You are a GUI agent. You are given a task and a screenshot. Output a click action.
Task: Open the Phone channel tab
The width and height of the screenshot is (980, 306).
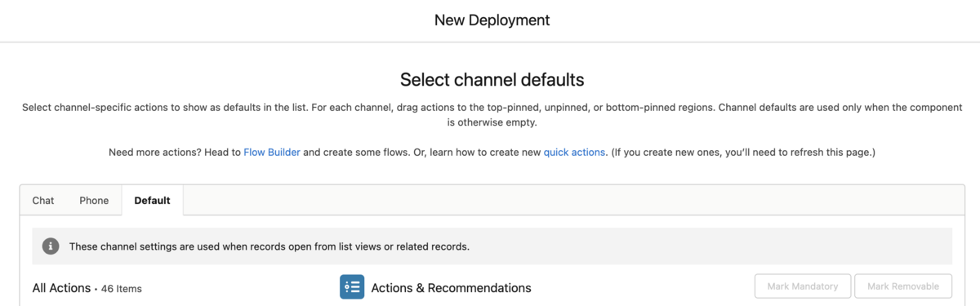coord(94,200)
